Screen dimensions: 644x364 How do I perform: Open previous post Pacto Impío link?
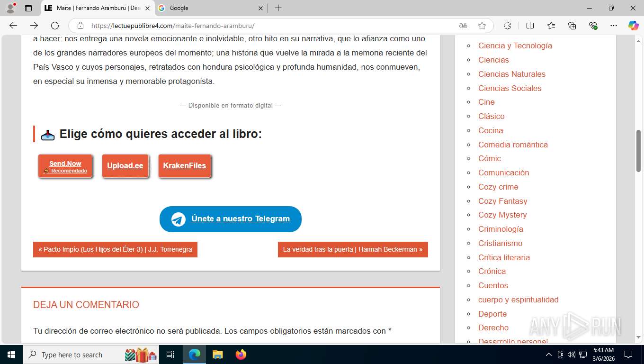pos(115,249)
